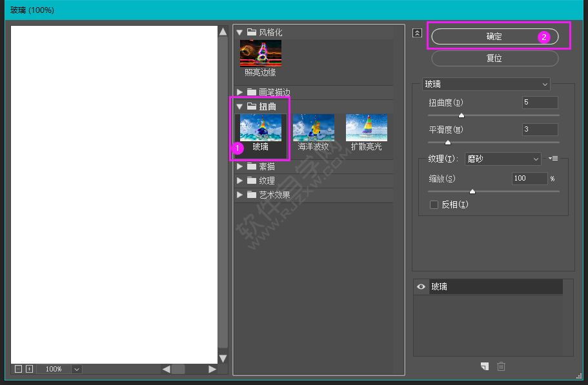Enable the 反相 checkbox
Image resolution: width=588 pixels, height=385 pixels.
coord(434,204)
